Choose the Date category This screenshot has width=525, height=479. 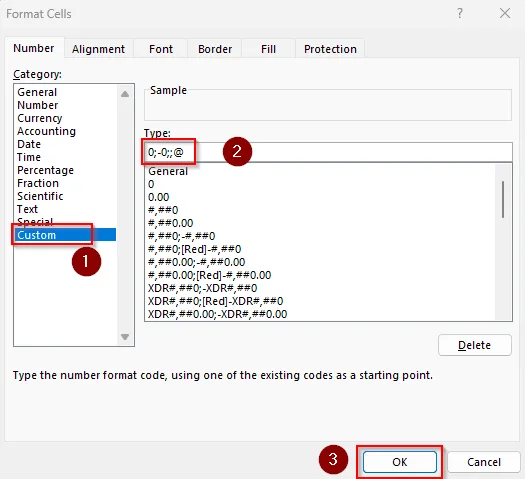pyautogui.click(x=66, y=144)
